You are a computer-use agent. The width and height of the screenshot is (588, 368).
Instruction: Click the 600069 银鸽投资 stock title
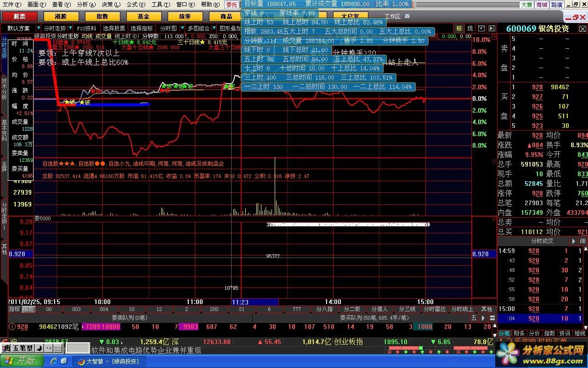[x=537, y=29]
